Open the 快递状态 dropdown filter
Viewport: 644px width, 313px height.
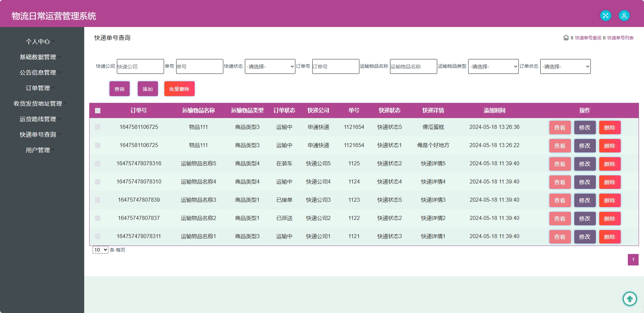pos(270,66)
